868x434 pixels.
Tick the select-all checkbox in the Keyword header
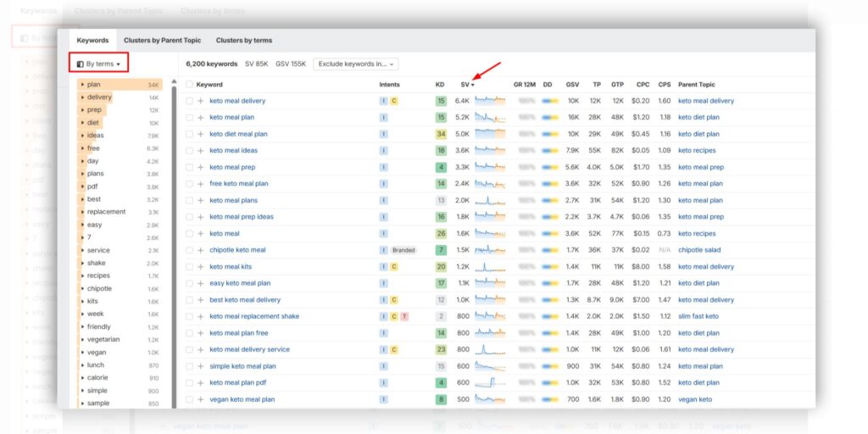pyautogui.click(x=189, y=85)
